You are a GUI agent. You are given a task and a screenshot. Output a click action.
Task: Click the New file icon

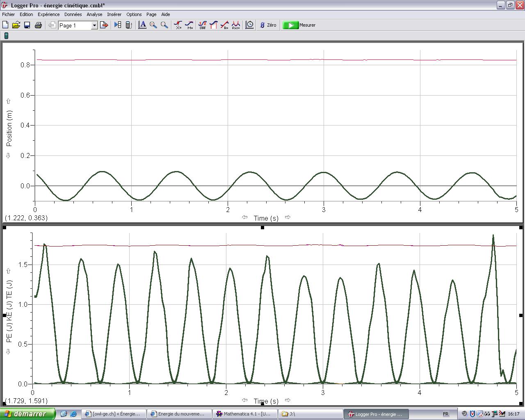[x=6, y=25]
